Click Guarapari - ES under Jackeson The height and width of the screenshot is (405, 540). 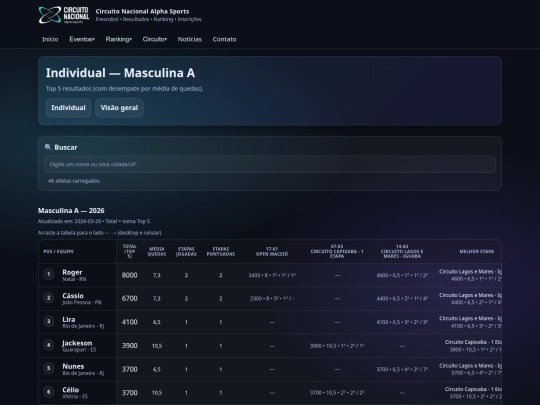point(79,350)
